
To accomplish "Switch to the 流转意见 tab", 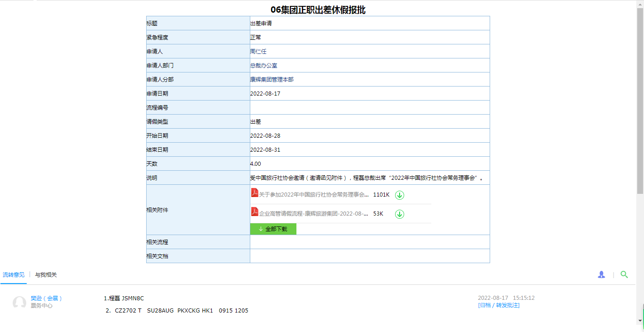I will [x=14, y=275].
